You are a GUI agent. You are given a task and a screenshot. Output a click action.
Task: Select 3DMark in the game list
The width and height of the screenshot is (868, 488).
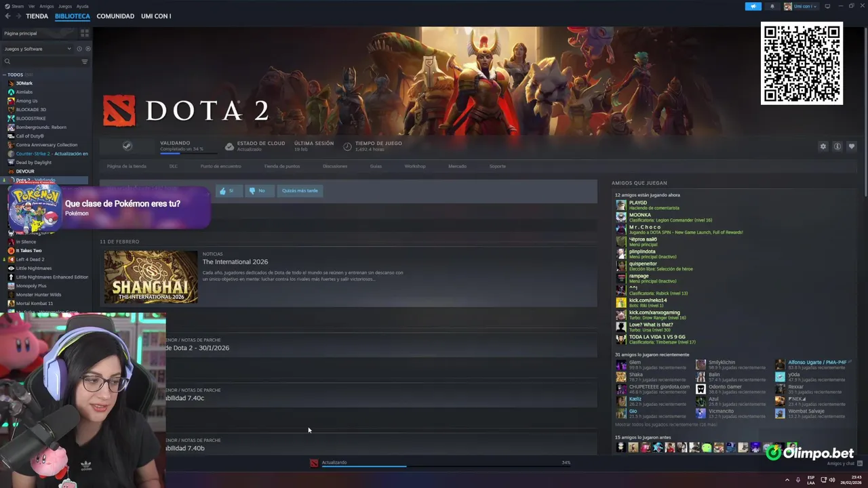[x=24, y=83]
